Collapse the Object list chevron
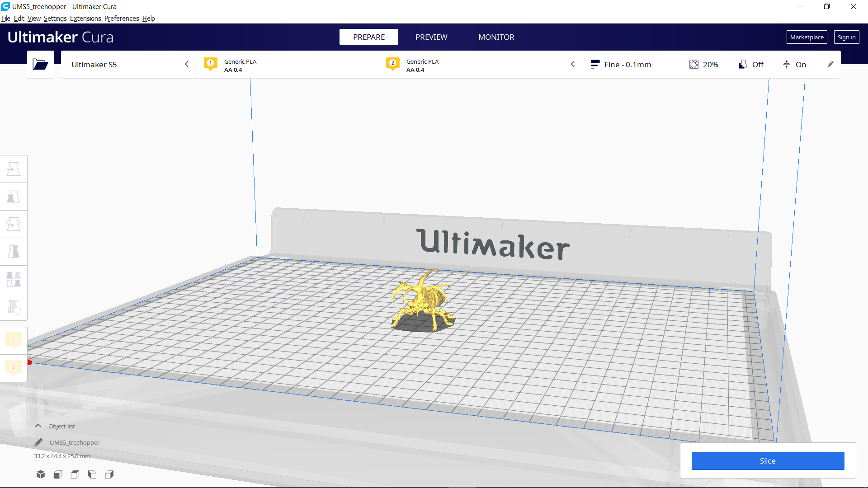Screen dimensions: 868x488 [38, 426]
